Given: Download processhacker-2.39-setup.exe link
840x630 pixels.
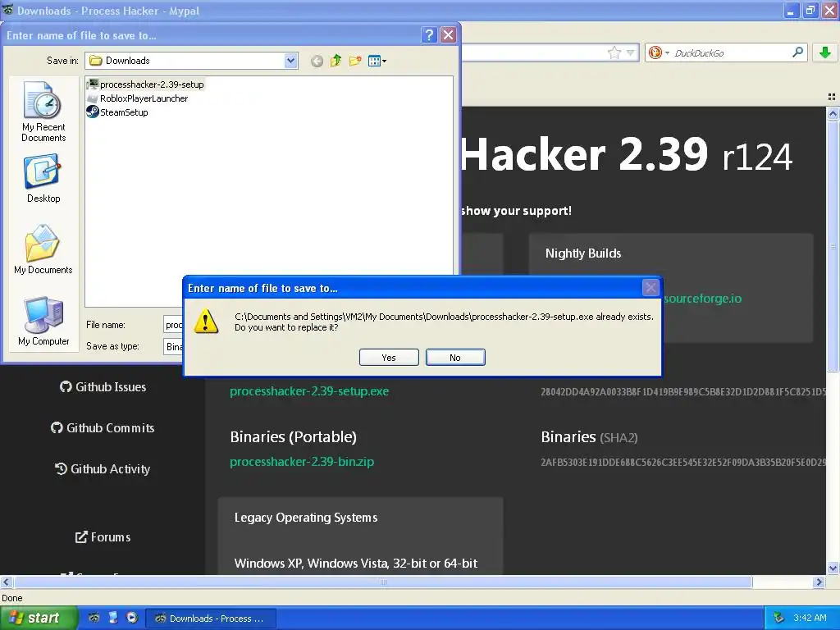Looking at the screenshot, I should [309, 391].
